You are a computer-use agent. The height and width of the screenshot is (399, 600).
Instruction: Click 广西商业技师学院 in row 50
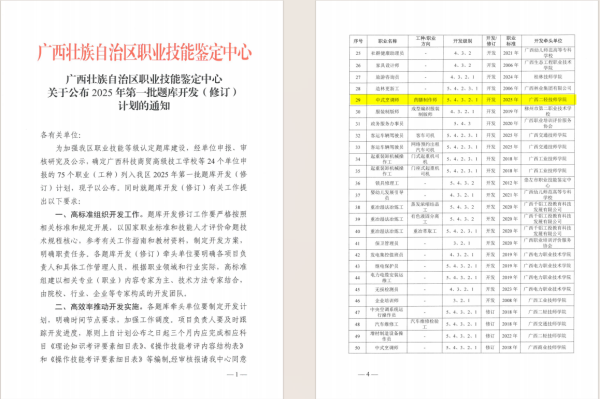(548, 347)
